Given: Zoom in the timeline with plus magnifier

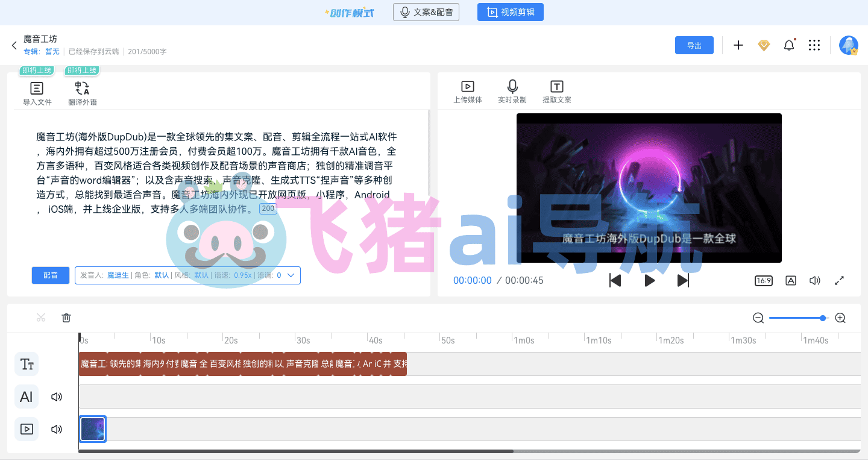Looking at the screenshot, I should (840, 318).
